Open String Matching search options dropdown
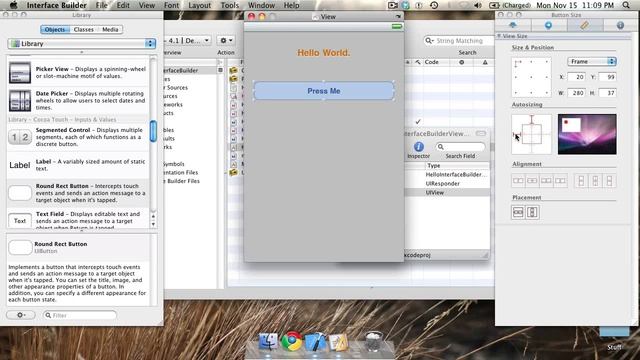The width and height of the screenshot is (640, 360). pyautogui.click(x=429, y=41)
